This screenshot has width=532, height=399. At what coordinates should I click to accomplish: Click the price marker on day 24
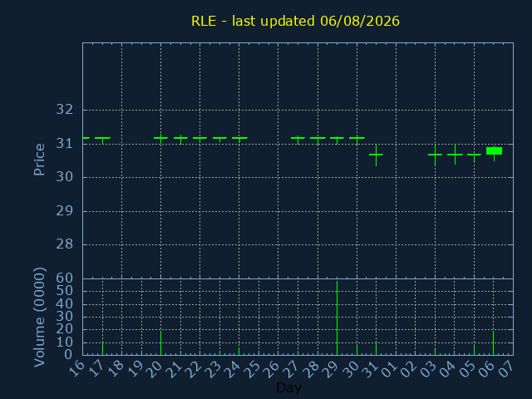(x=239, y=139)
